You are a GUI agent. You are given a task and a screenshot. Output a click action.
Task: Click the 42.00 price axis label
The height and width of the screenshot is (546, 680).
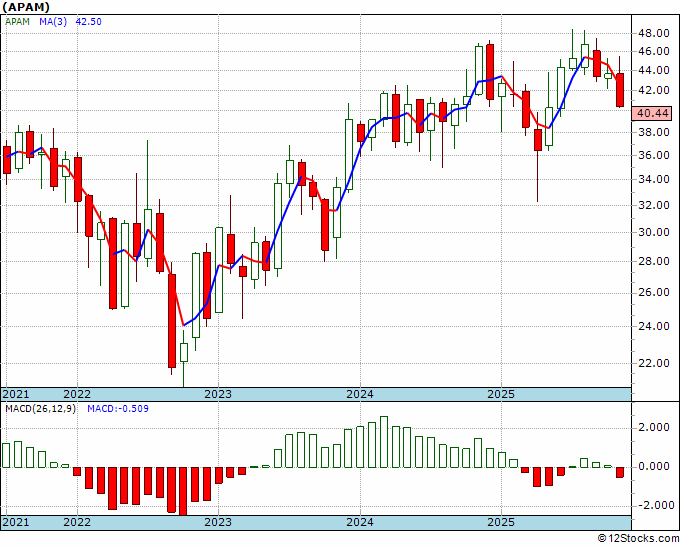point(653,90)
